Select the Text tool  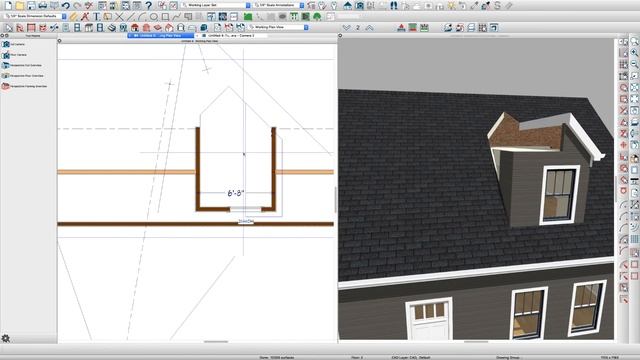pos(96,17)
